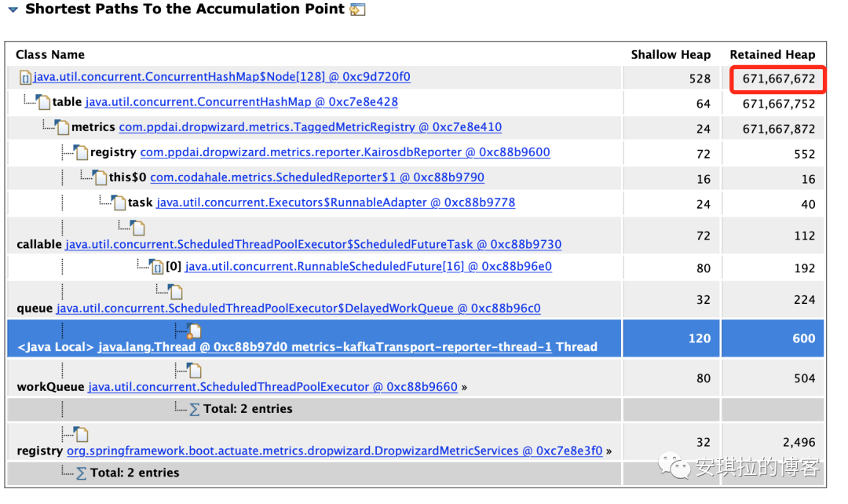Collapse the Shortest Paths section triangle
Viewport: 848px width, 504px height.
click(13, 9)
